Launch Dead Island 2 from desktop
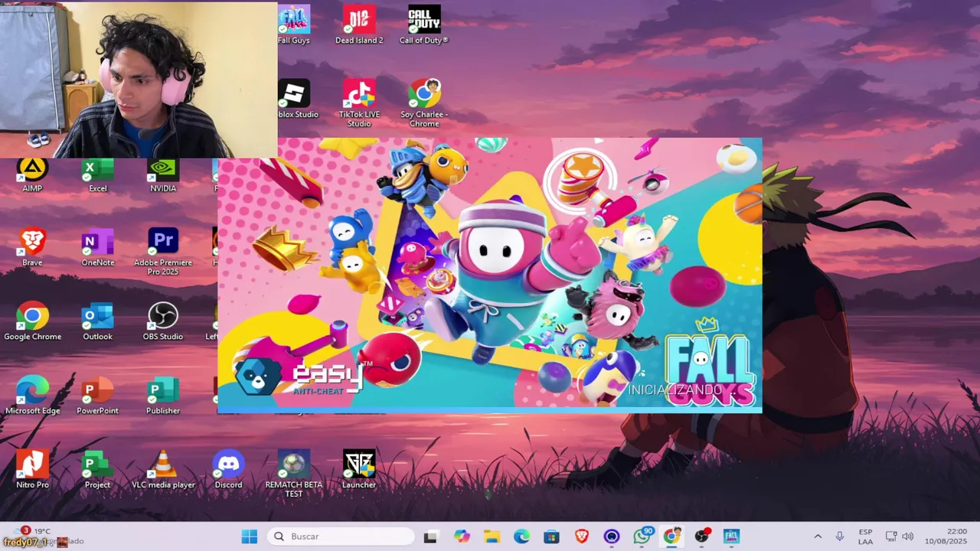Screen dimensions: 980x551 (x=359, y=24)
